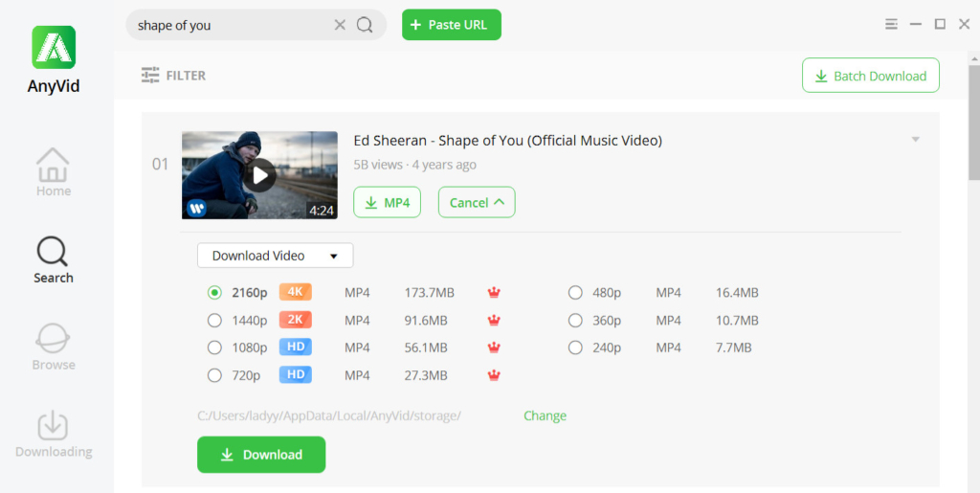Open the Search sidebar section

point(54,260)
